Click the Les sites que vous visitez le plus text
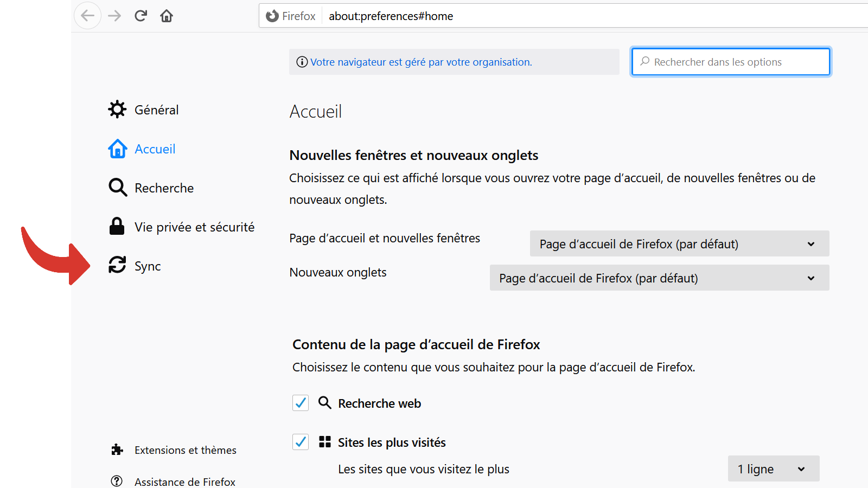Image resolution: width=868 pixels, height=488 pixels. click(x=424, y=469)
